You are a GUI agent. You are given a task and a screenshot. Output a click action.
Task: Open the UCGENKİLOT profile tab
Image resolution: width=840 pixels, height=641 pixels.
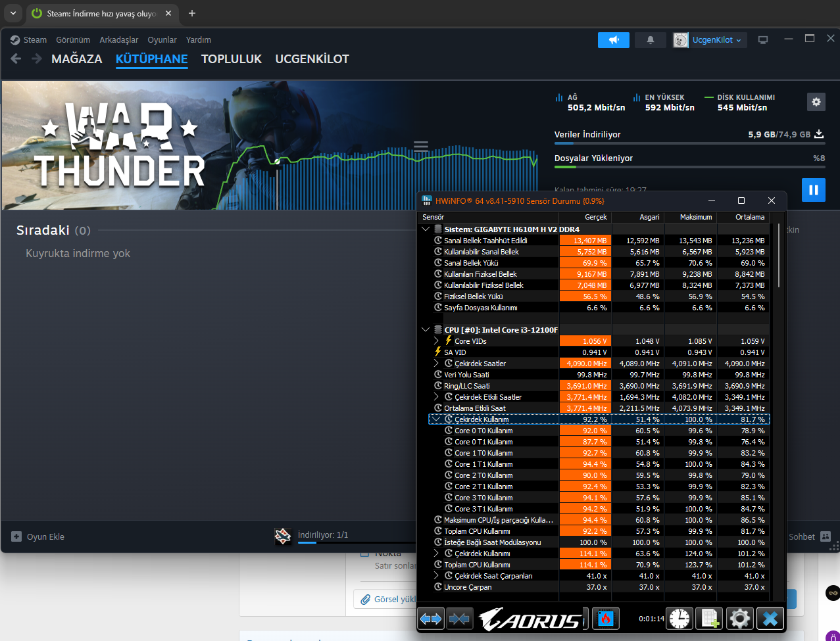312,59
